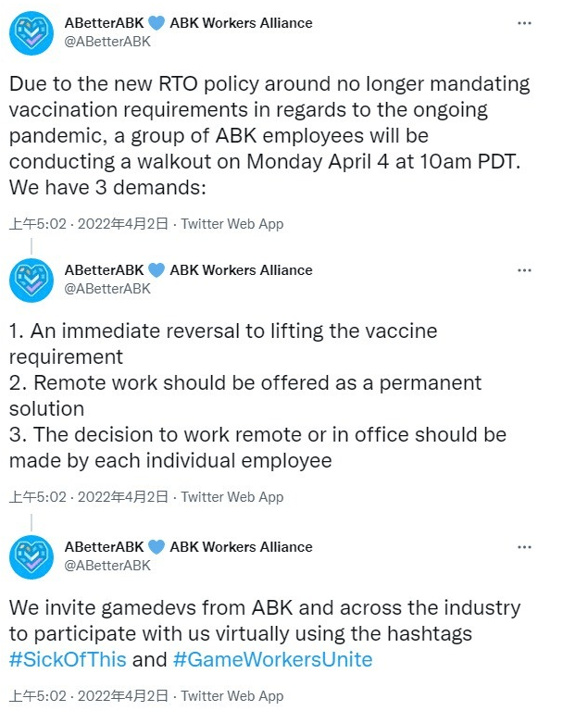Open the #GameWorkersUnite hashtag
Screen dimensions: 588x711
[272, 659]
